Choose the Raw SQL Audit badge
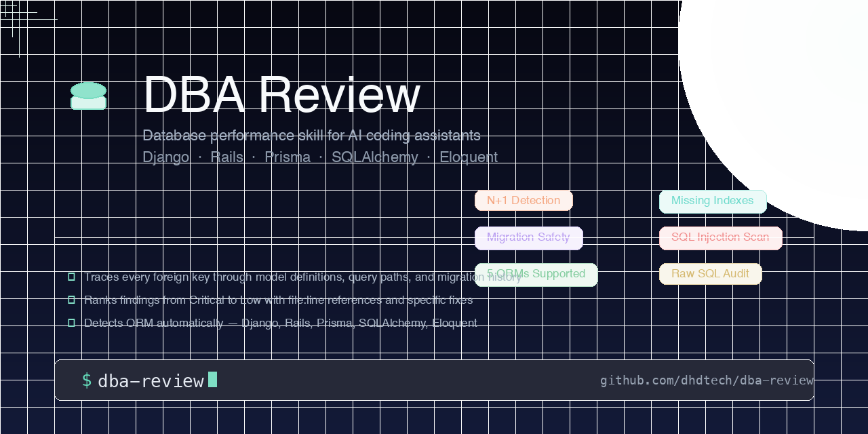 710,273
